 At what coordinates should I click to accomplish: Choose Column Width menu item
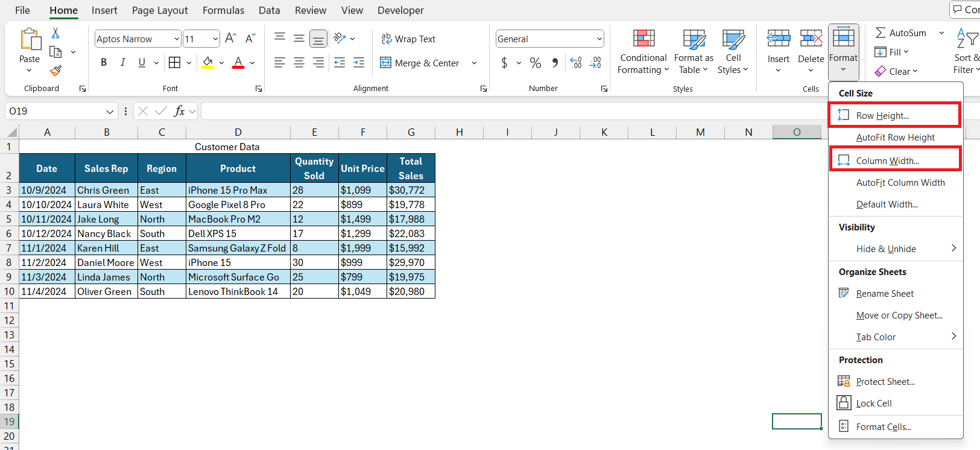click(x=896, y=160)
